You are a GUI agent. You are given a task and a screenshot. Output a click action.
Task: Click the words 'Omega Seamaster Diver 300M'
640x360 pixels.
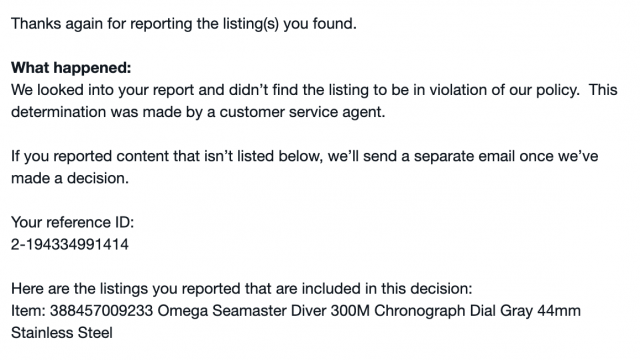point(263,311)
